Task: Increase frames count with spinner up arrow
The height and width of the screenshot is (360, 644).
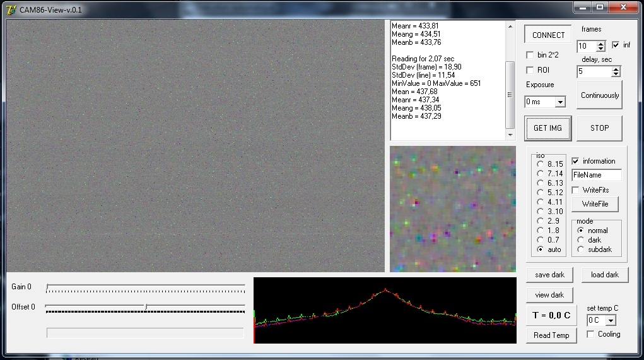Action: [x=600, y=44]
